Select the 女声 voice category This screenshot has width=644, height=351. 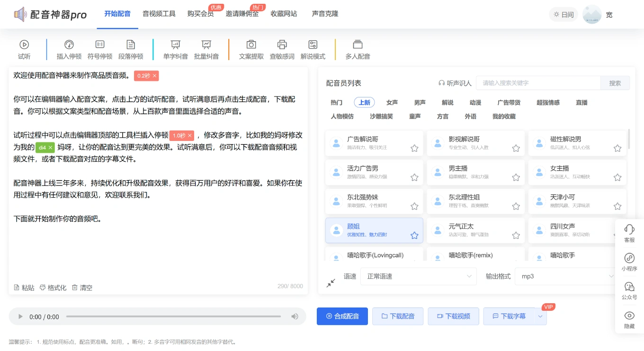pyautogui.click(x=392, y=102)
